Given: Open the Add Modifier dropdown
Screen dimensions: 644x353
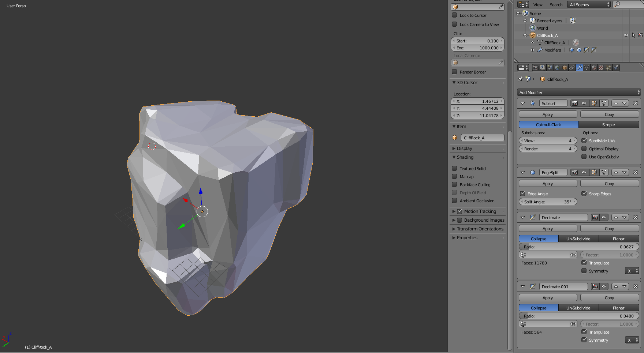Looking at the screenshot, I should tap(579, 92).
